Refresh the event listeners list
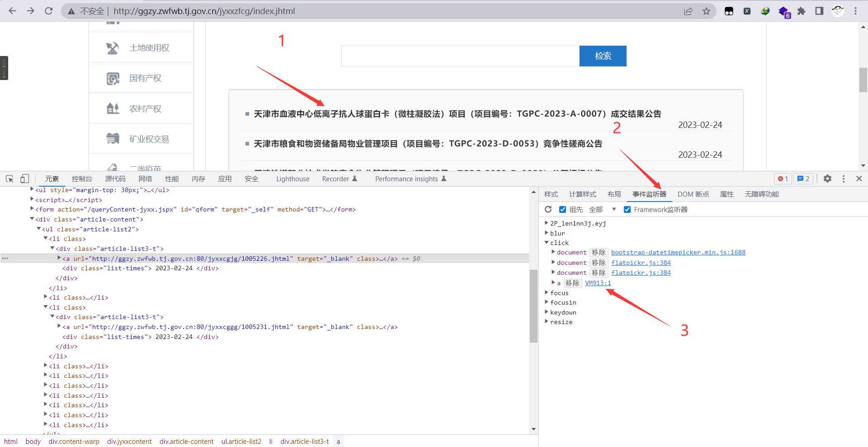The image size is (868, 447). coord(548,209)
